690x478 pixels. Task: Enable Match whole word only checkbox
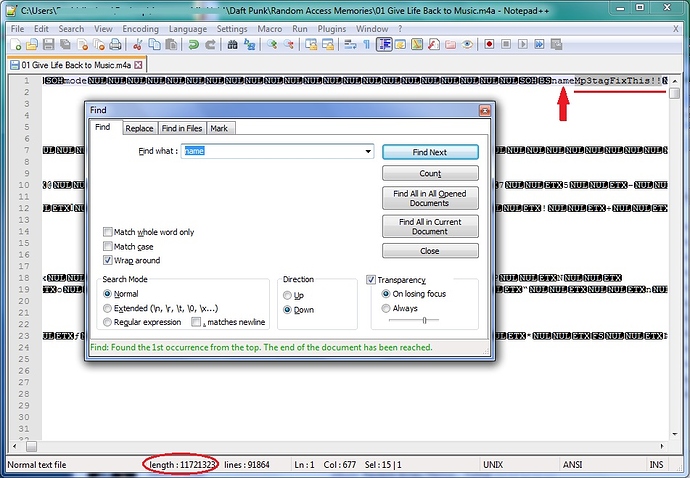point(107,232)
